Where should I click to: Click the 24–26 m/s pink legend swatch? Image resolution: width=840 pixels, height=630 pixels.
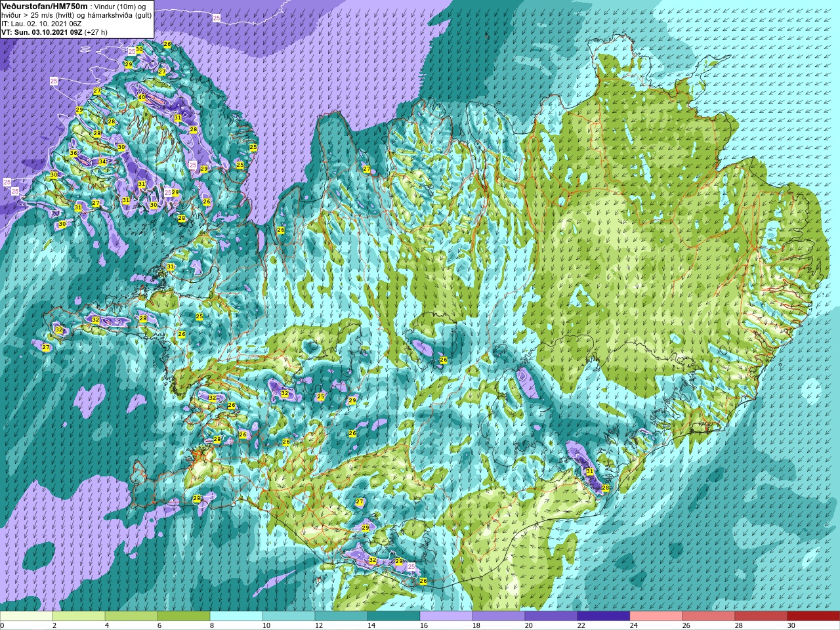(x=656, y=616)
